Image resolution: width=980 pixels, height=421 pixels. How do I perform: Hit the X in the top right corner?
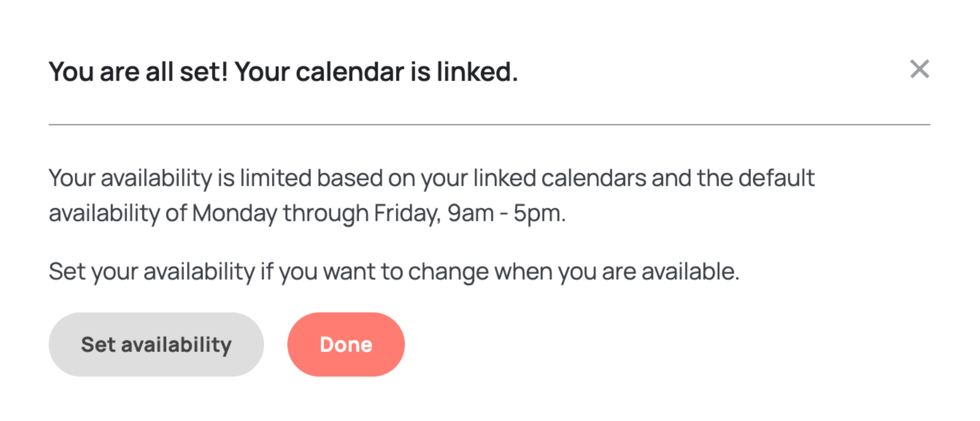click(919, 69)
